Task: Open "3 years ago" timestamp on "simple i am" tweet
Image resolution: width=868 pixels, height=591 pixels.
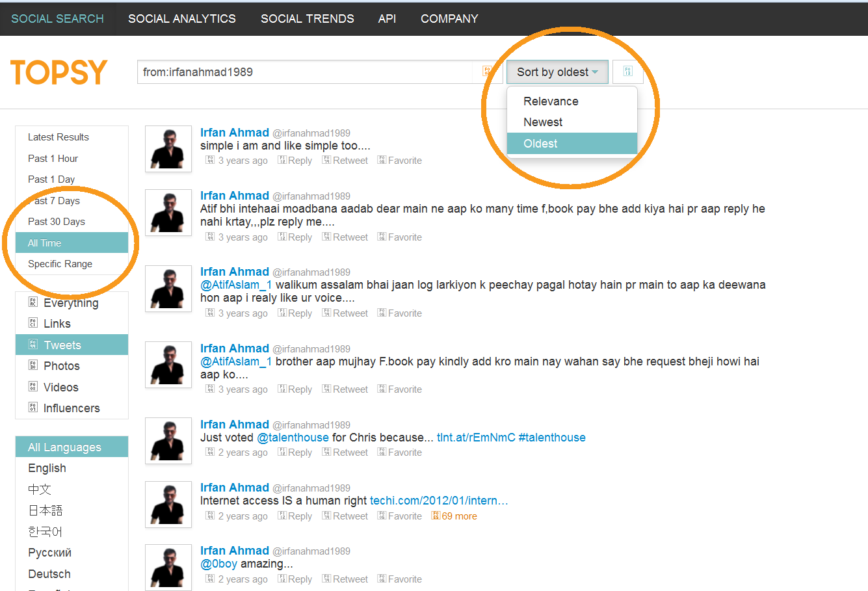Action: pyautogui.click(x=243, y=161)
